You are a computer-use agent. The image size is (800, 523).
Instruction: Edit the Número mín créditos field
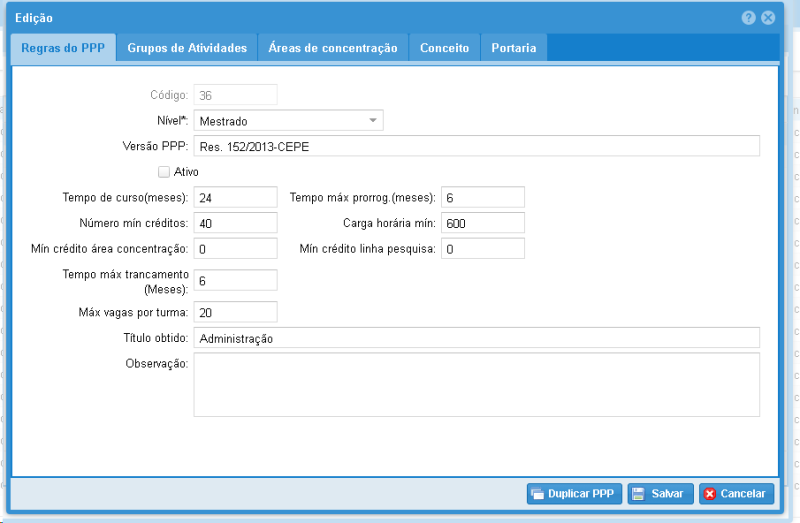coord(235,223)
